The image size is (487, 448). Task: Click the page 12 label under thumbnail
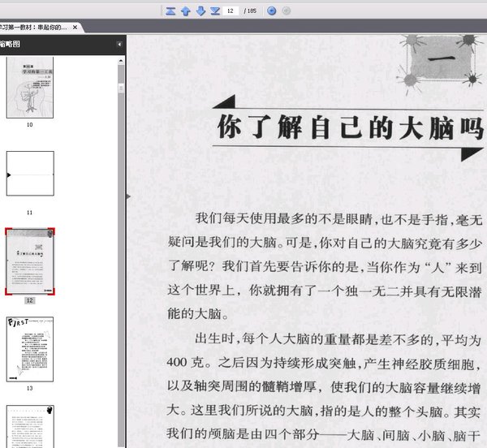pyautogui.click(x=29, y=300)
